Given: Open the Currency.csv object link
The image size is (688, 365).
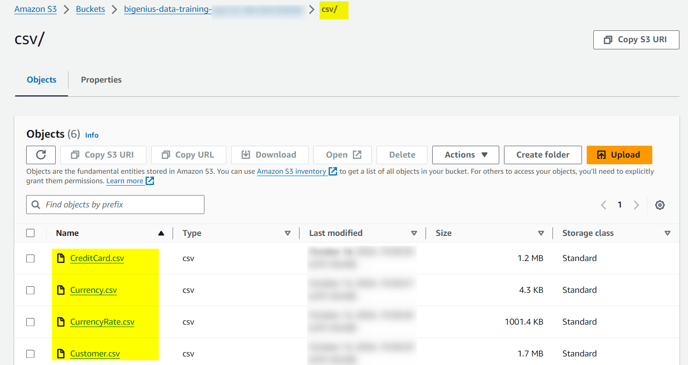Looking at the screenshot, I should (x=93, y=290).
